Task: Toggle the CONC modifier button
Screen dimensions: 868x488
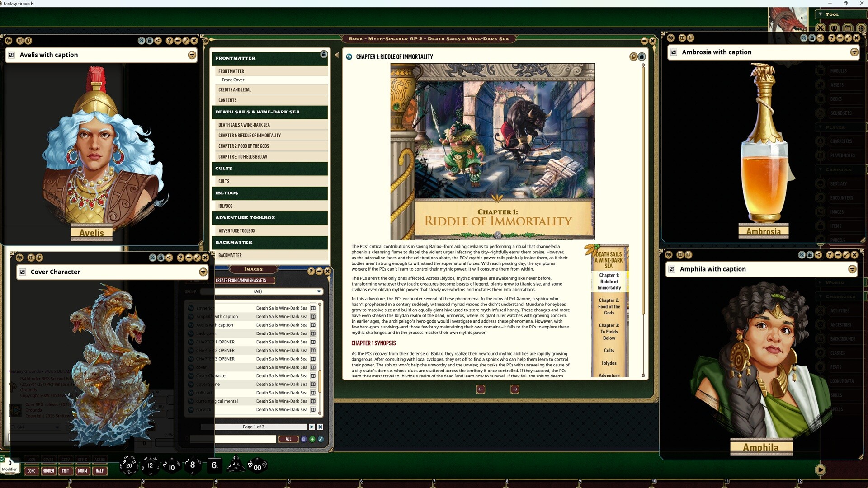Action: 31,471
